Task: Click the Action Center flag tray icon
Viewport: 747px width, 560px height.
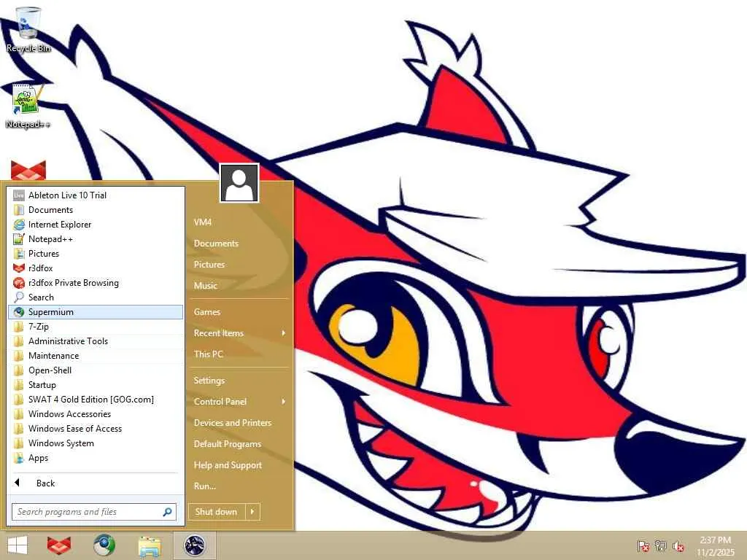Action: 643,545
